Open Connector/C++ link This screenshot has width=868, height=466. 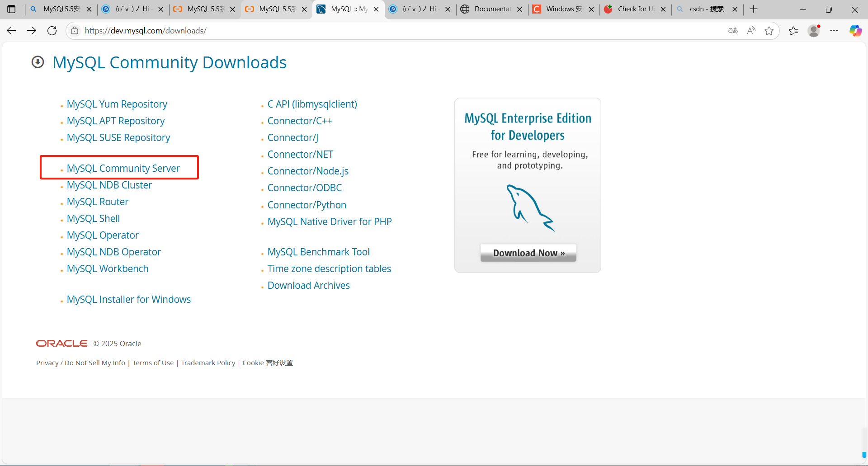pyautogui.click(x=300, y=121)
